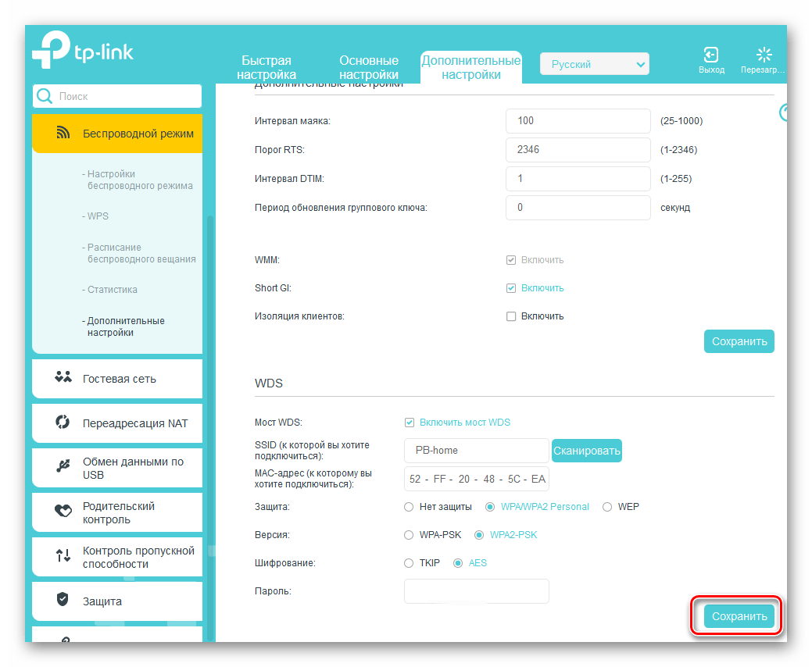Open the language dropdown showing Русский
The width and height of the screenshot is (812, 667).
pos(594,64)
